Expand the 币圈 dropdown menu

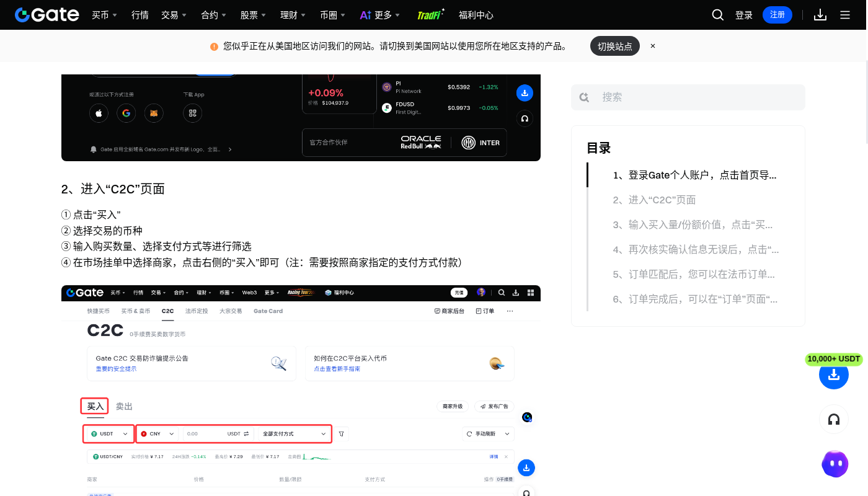pyautogui.click(x=333, y=15)
